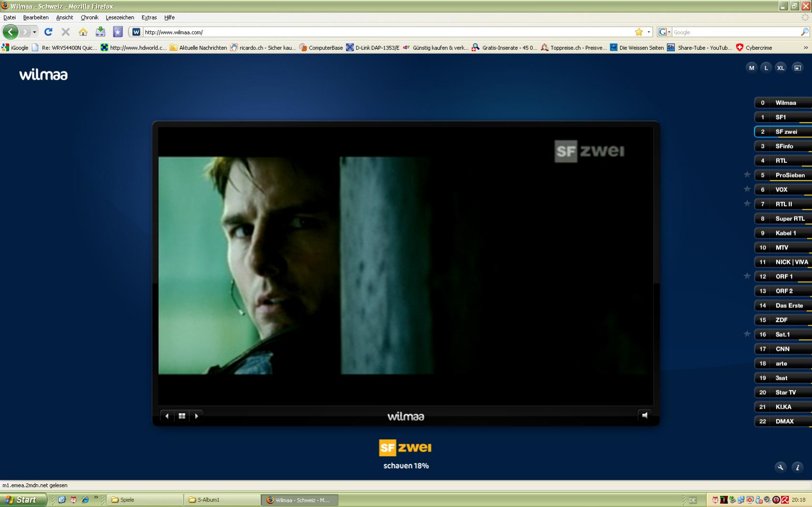The width and height of the screenshot is (812, 507).
Task: Click the wilmaa logo at top left
Action: coord(44,74)
